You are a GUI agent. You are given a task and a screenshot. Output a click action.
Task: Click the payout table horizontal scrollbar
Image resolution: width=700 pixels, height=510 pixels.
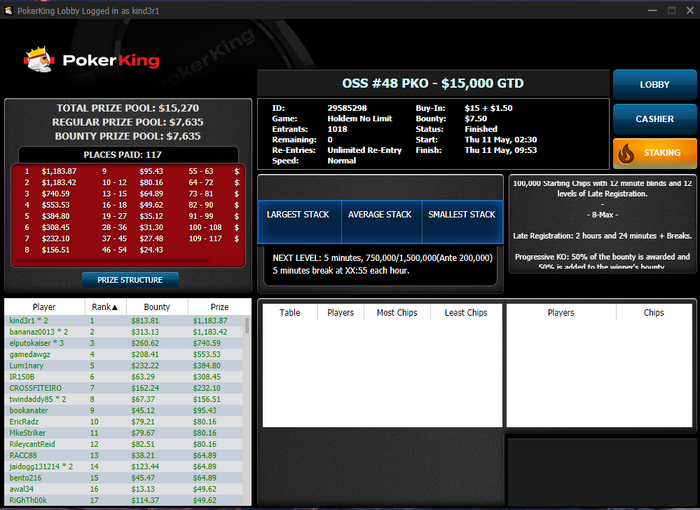click(112, 260)
